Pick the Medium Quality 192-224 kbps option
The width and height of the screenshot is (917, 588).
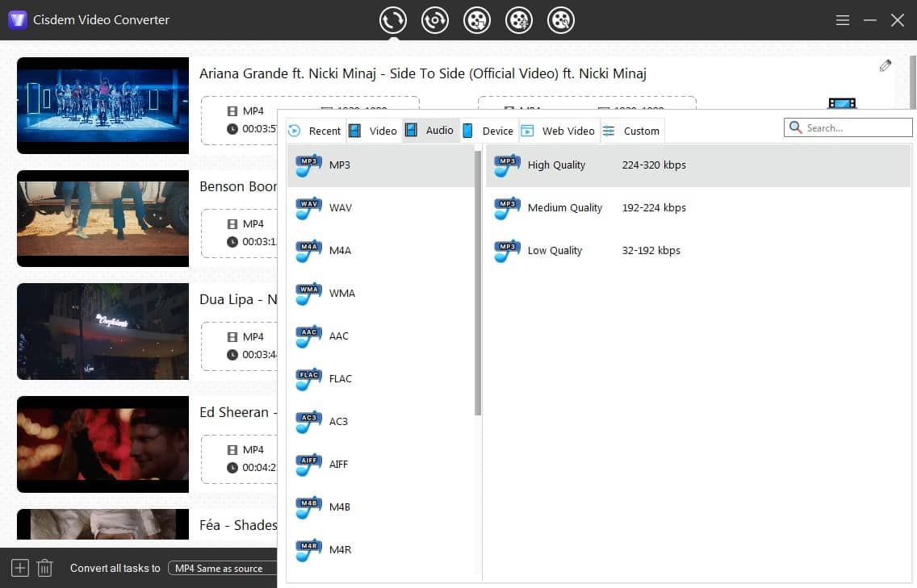(x=563, y=207)
